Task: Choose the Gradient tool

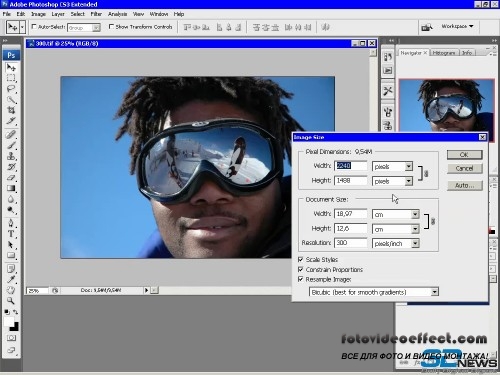Action: (11, 188)
